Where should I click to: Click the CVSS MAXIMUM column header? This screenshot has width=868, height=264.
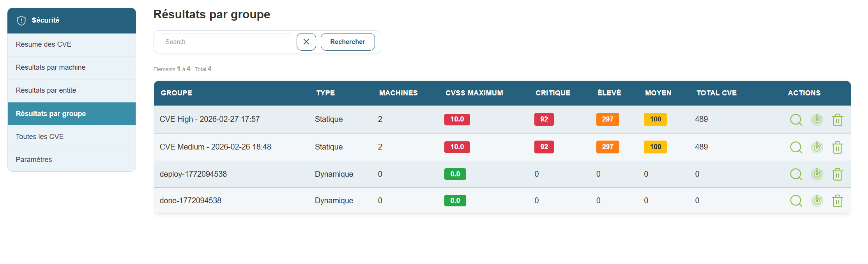click(474, 93)
